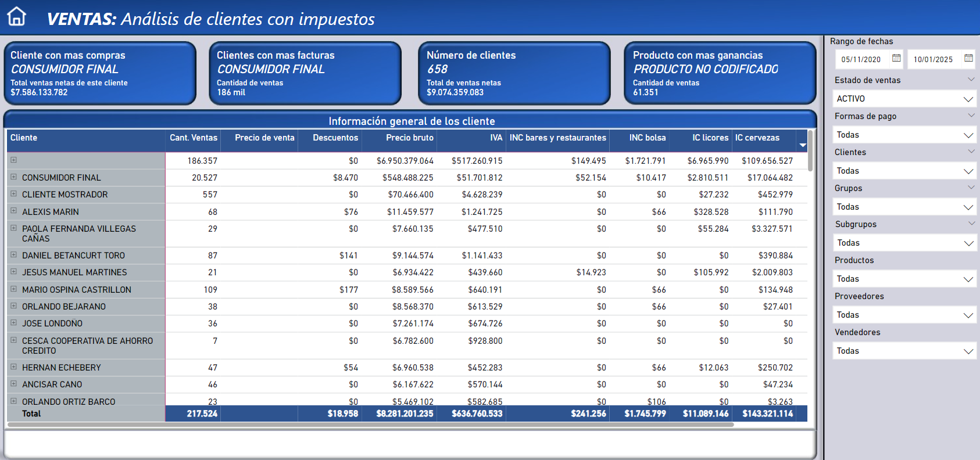
Task: Click total Cant. Ventas value 217.524
Action: pos(202,414)
